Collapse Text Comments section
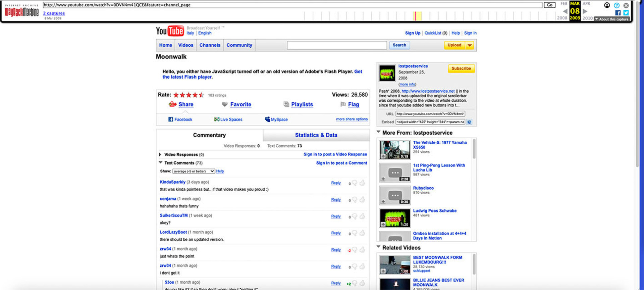The height and width of the screenshot is (290, 644). (x=161, y=162)
